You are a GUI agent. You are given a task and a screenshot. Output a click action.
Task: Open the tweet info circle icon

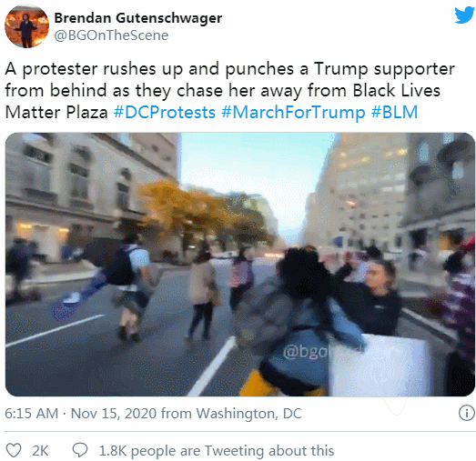[x=467, y=413]
